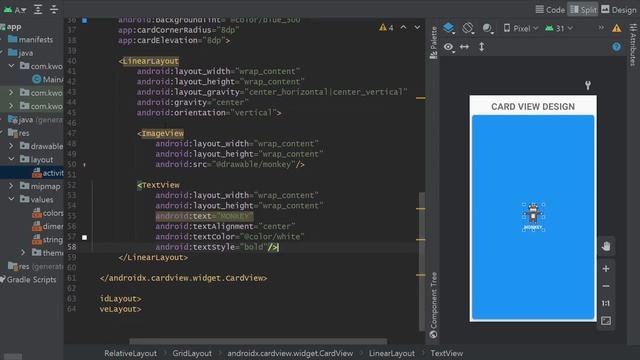Image resolution: width=640 pixels, height=360 pixels.
Task: Expand the themes folder
Action: 23,253
